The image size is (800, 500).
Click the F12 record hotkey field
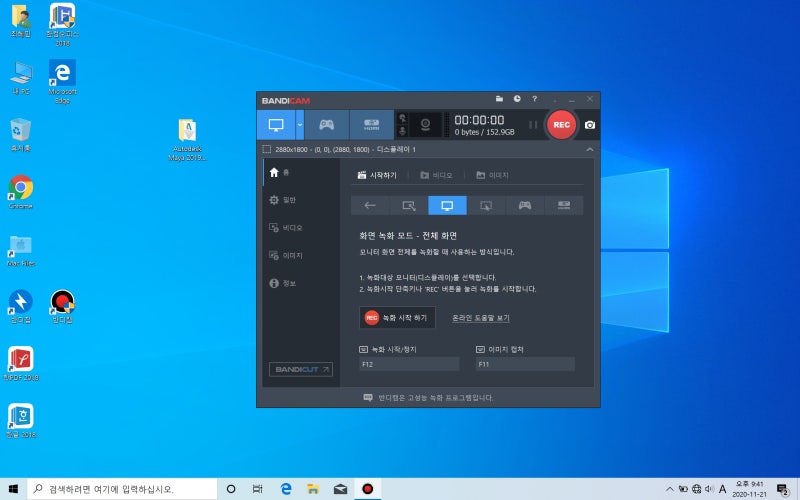point(409,364)
